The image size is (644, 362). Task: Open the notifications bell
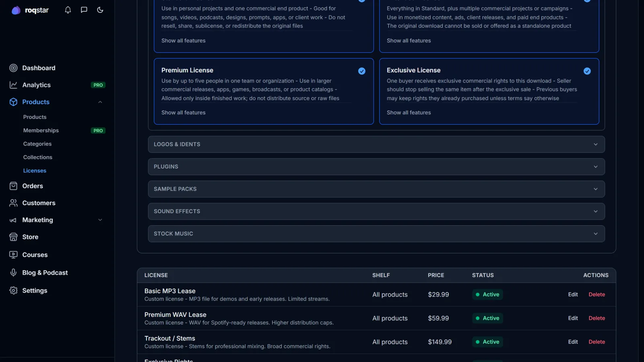[68, 10]
